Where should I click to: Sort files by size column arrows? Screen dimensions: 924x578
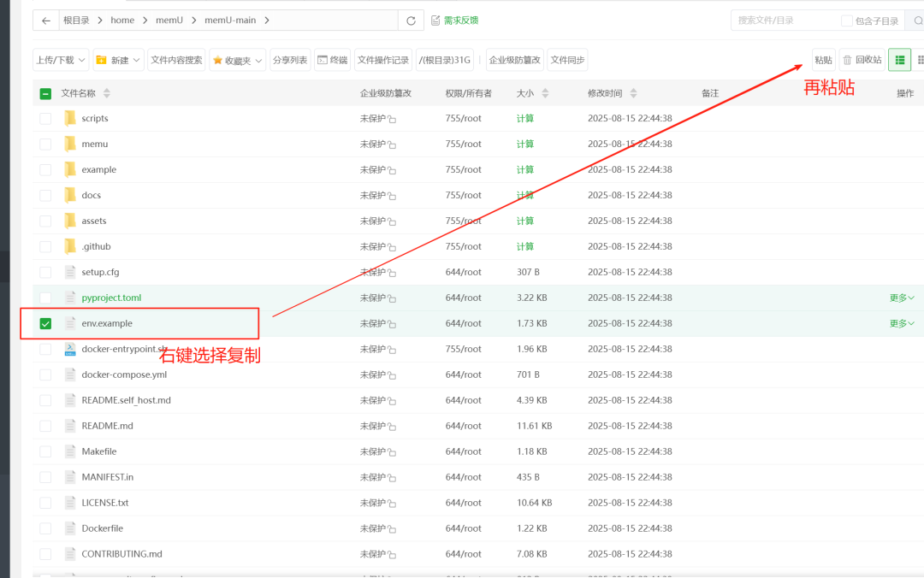(545, 93)
